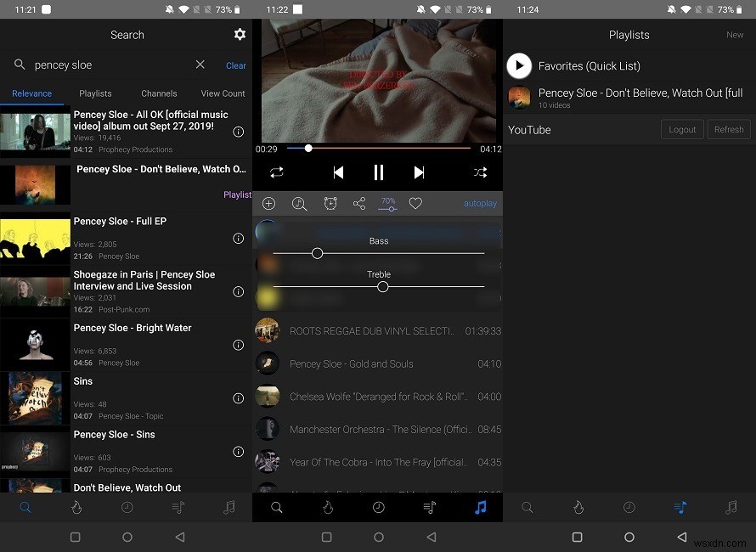Click the YouTube Logout button
This screenshot has width=756, height=552.
682,130
